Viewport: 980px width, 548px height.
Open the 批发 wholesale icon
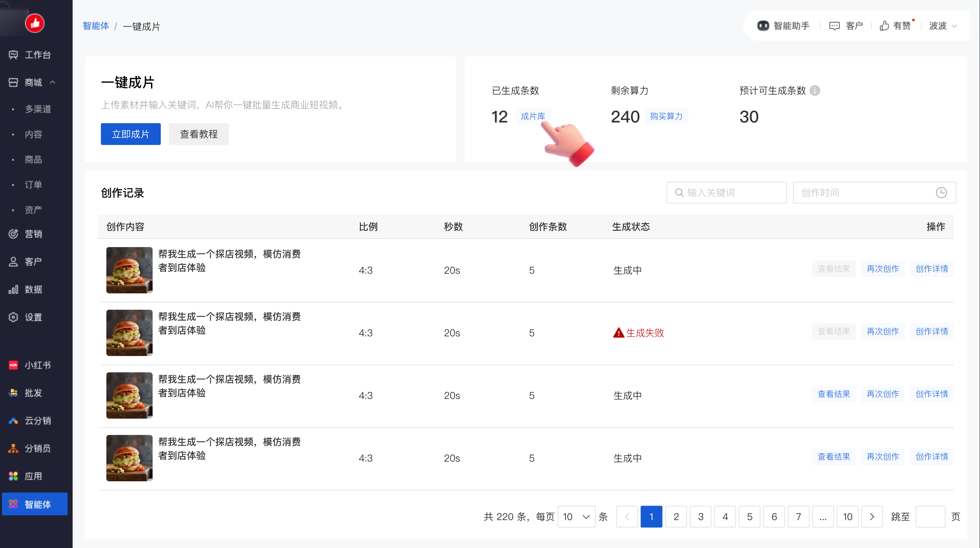point(13,393)
